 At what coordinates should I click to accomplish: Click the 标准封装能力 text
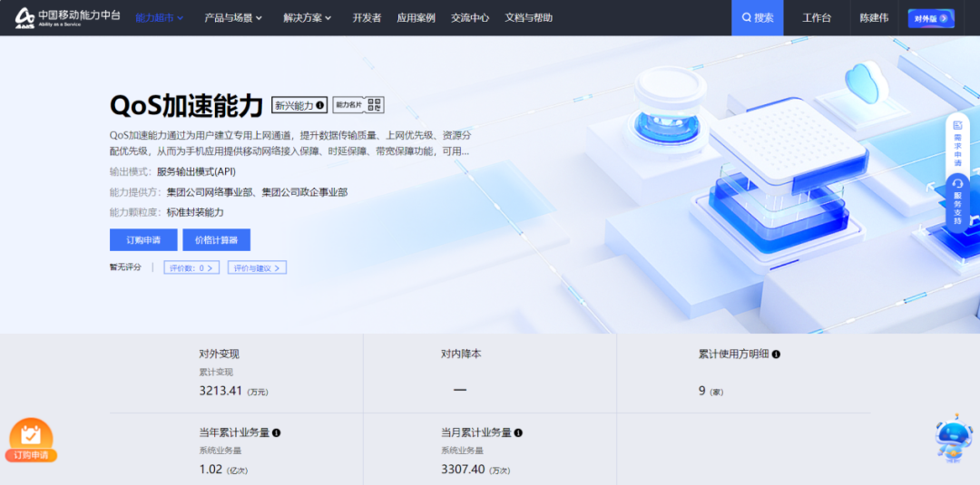(x=195, y=212)
